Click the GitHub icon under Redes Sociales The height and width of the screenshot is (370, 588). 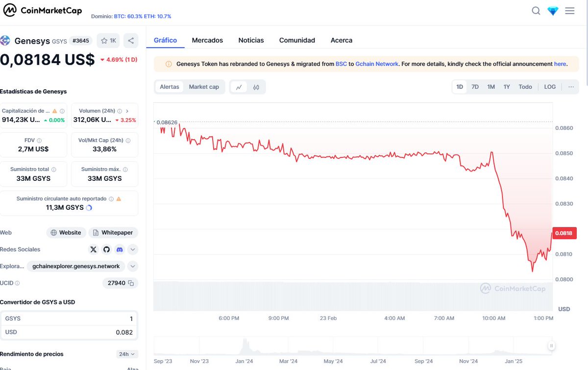click(106, 249)
